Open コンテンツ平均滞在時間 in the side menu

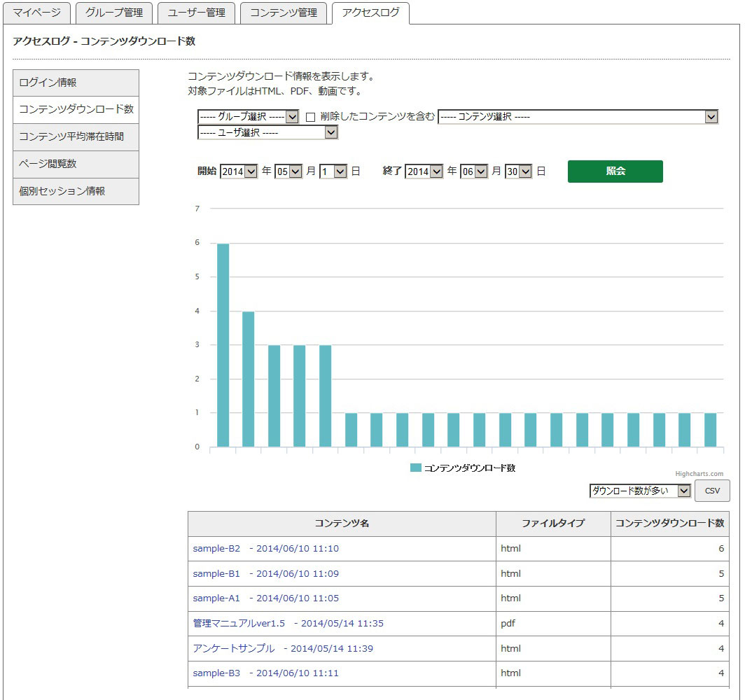pos(76,137)
